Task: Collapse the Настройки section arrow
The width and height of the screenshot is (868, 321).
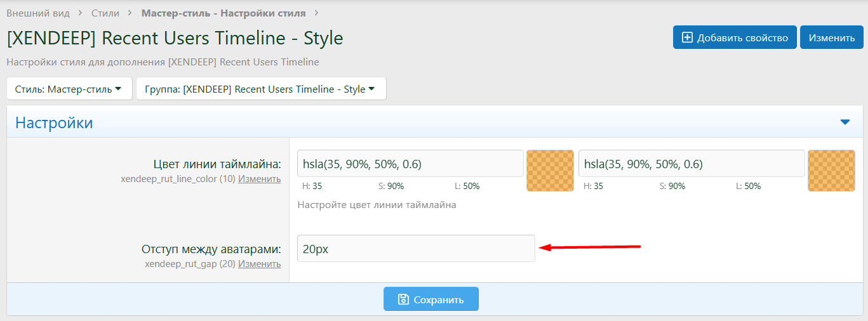Action: 845,122
